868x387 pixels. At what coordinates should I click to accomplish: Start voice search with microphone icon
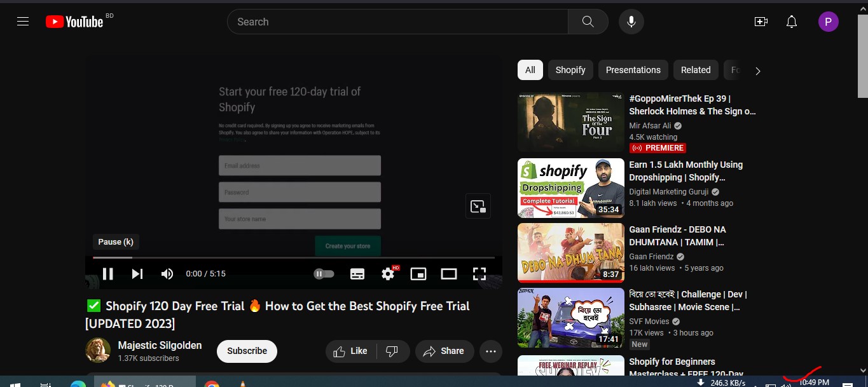(631, 22)
